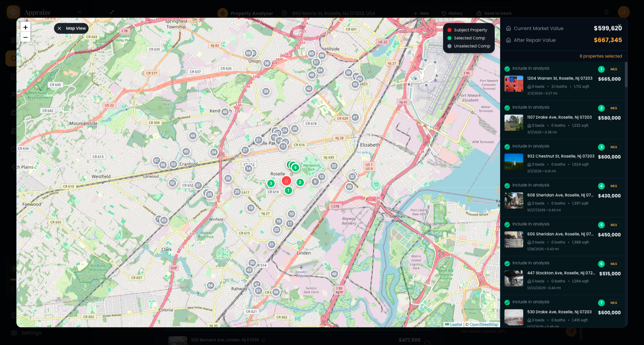Screen dimensions: 644x345
Task: Click unselected comp marker 38
Action: click(x=252, y=263)
